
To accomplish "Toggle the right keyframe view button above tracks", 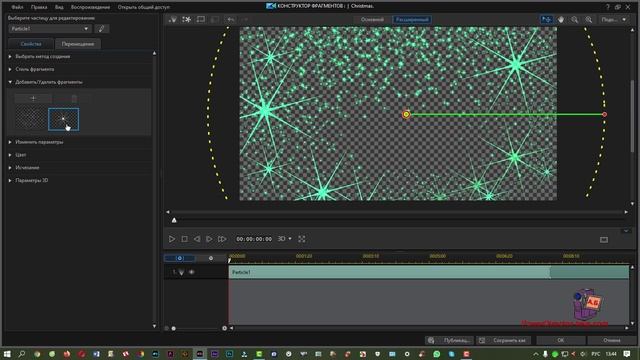I will 211,258.
